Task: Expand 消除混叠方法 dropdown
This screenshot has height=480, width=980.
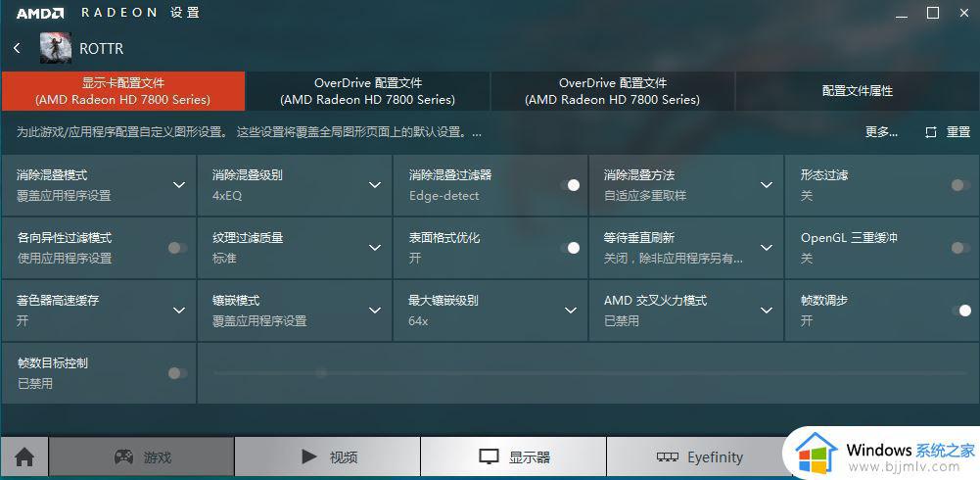Action: [767, 185]
